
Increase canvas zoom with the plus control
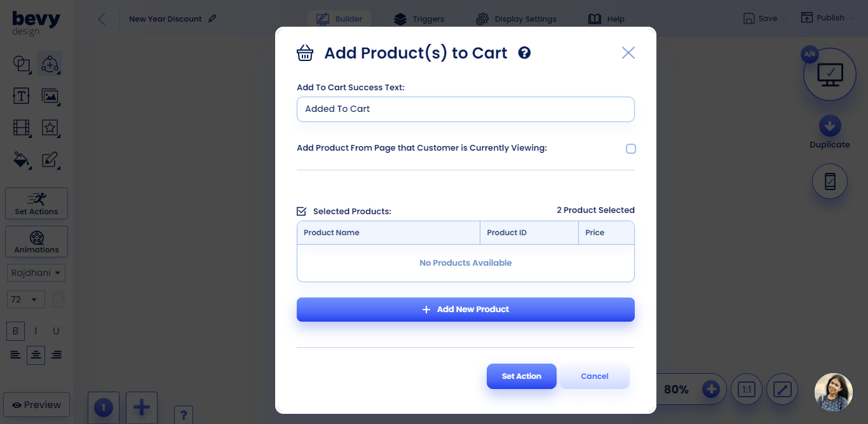pyautogui.click(x=710, y=388)
